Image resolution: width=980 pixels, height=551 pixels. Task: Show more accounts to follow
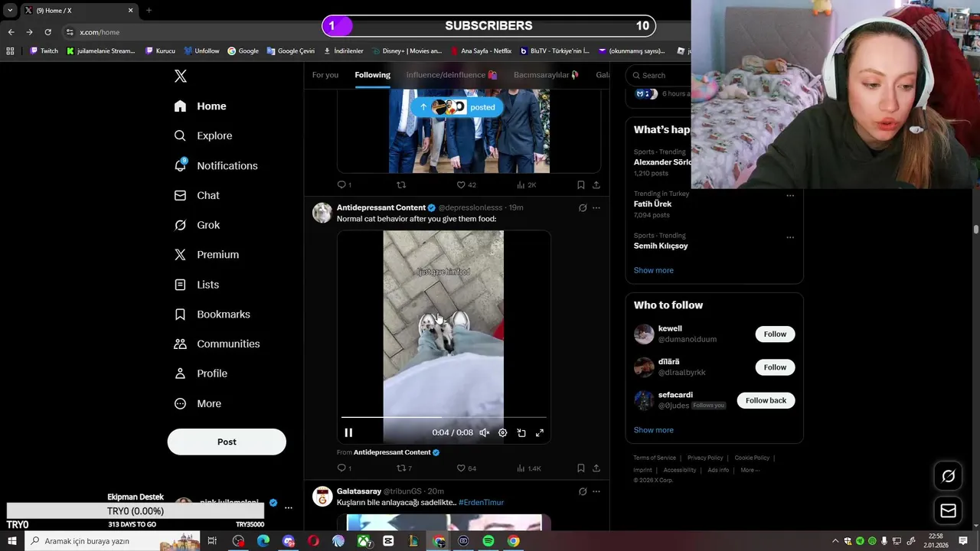tap(653, 430)
